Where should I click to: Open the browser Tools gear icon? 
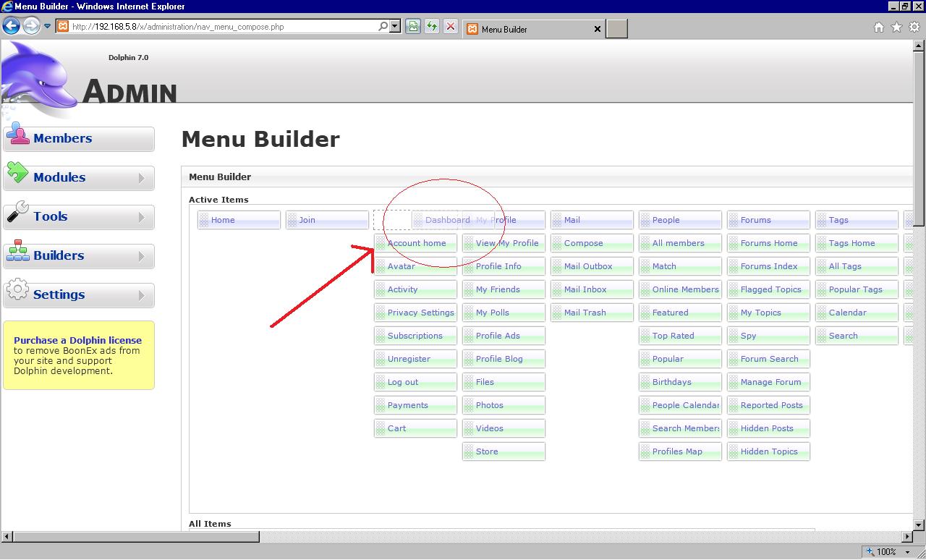pos(914,27)
